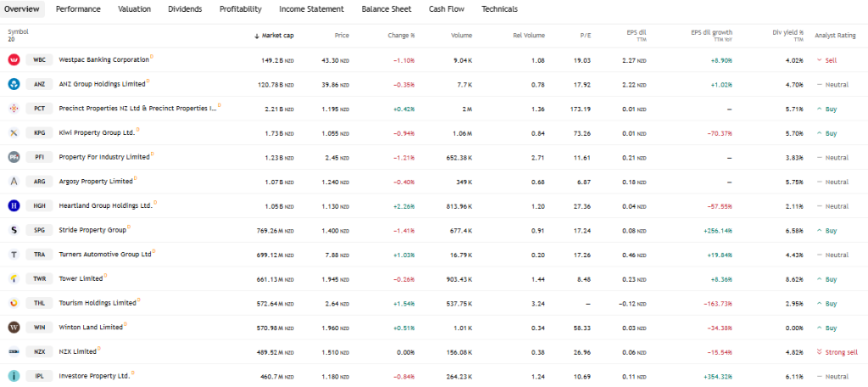Open the PCT ticker symbol
The width and height of the screenshot is (868, 387).
39,109
